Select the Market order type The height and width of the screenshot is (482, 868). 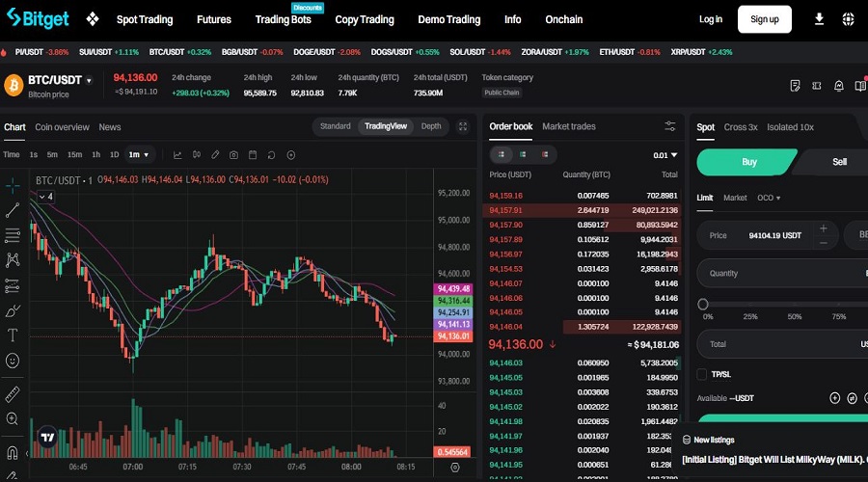pos(735,198)
